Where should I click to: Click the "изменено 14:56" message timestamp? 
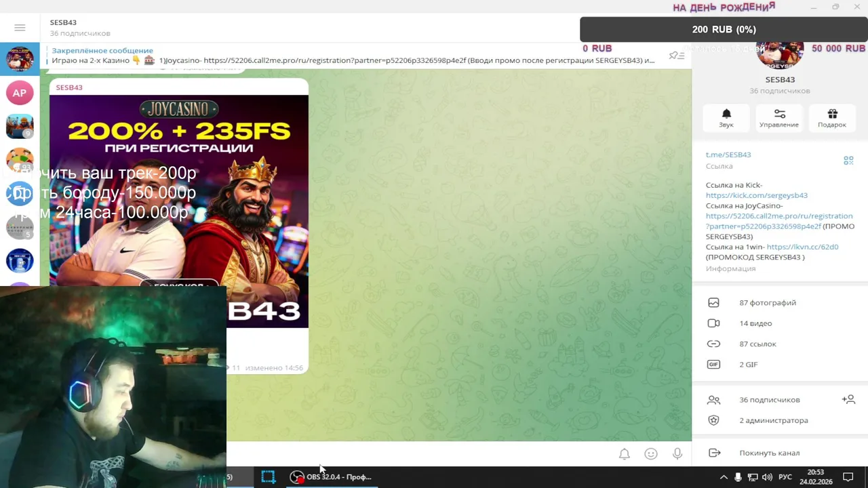click(x=274, y=368)
